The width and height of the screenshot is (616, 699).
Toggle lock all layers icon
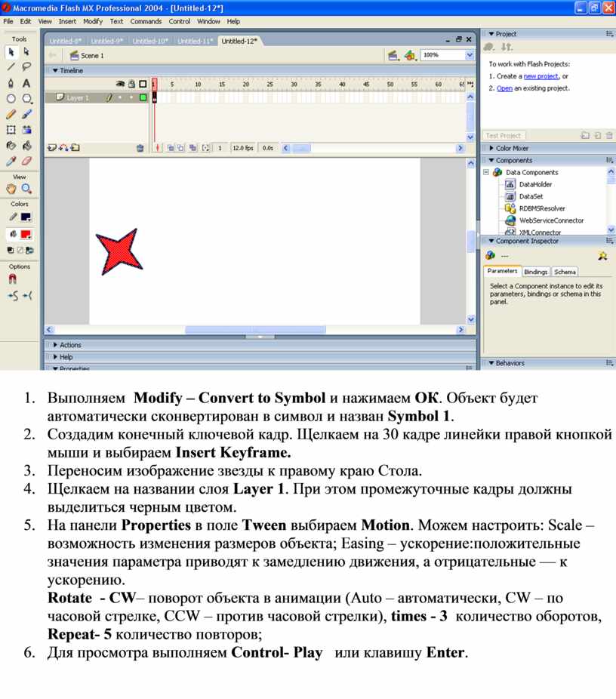coord(131,84)
